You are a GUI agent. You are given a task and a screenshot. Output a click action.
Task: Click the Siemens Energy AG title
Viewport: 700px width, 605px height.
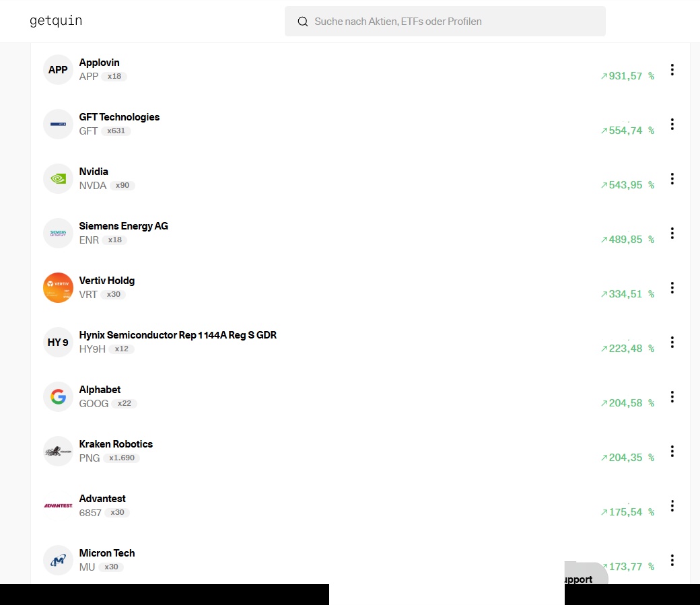pos(123,226)
